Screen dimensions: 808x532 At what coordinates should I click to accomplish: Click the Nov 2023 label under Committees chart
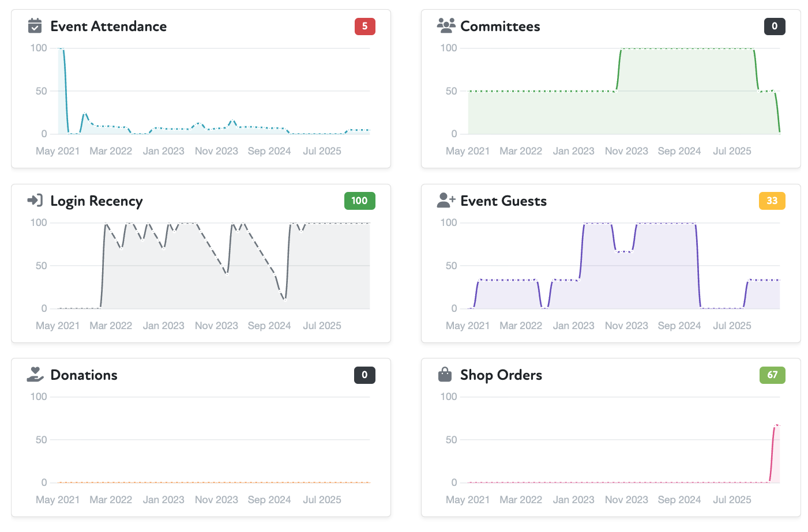click(626, 151)
